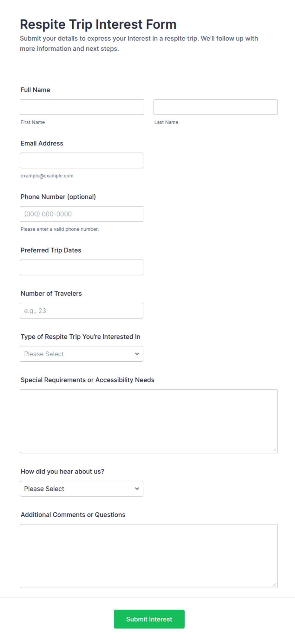Submit the form with Submit Interest button
This screenshot has width=295, height=644.
[149, 619]
